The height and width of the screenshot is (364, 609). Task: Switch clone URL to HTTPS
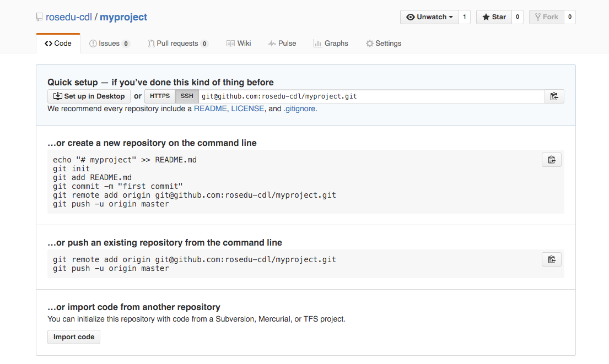click(160, 96)
